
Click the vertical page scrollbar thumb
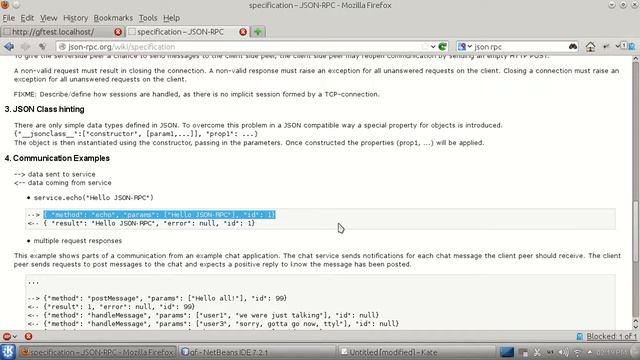[x=636, y=231]
